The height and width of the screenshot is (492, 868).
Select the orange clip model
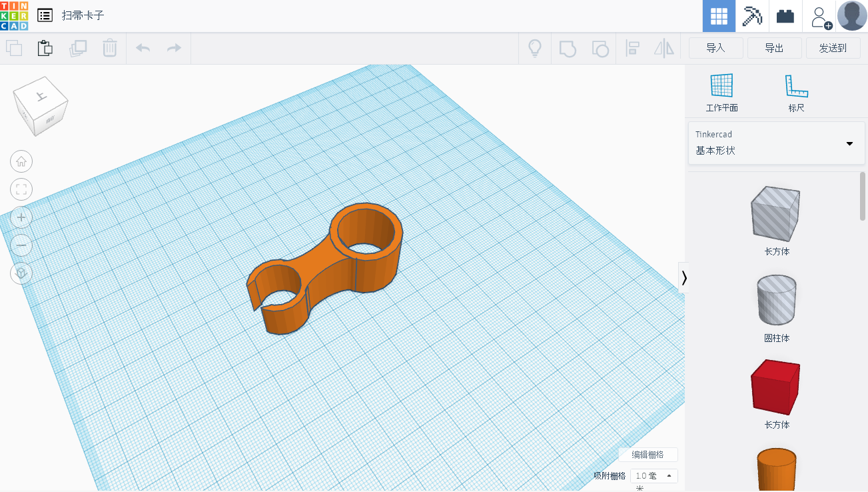pos(324,270)
